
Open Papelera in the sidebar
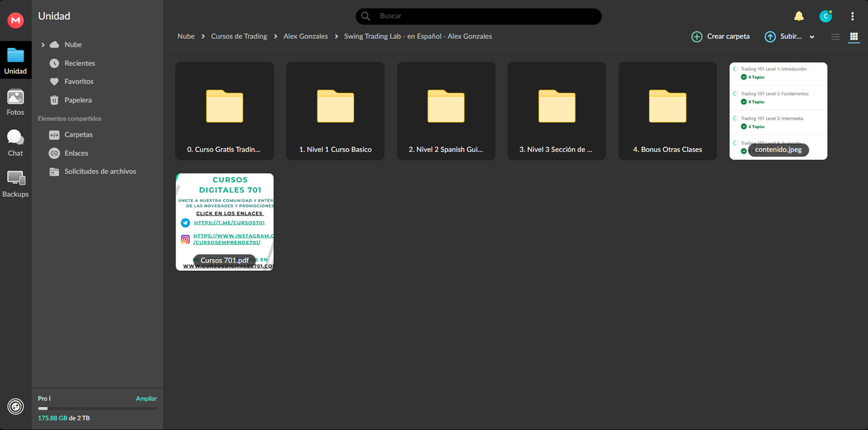[x=78, y=100]
